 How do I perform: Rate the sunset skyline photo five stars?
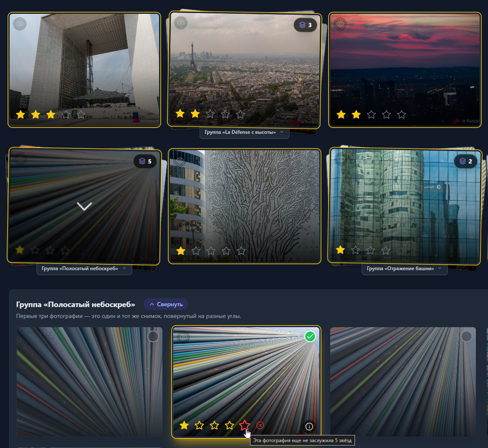pyautogui.click(x=401, y=115)
